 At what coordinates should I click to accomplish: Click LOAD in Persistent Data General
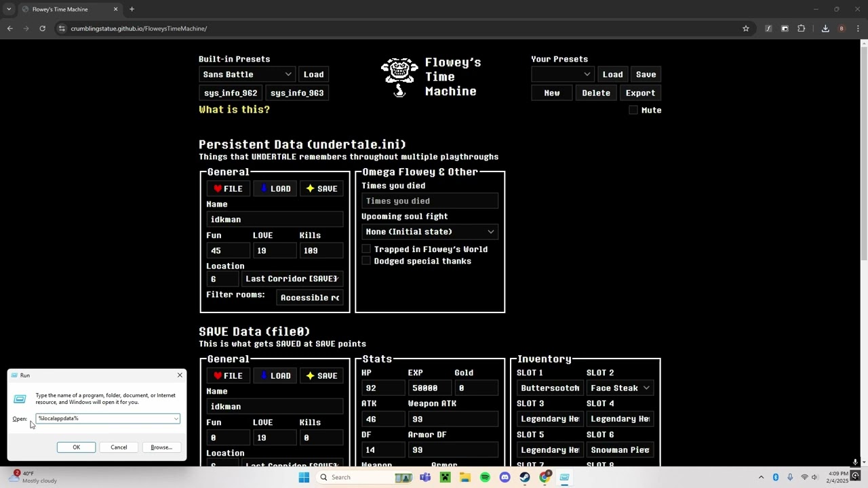tap(275, 188)
